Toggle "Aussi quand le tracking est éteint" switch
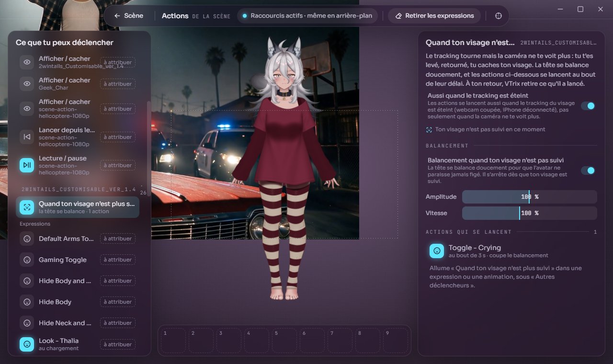Viewport: 613px width, 364px height. [588, 106]
